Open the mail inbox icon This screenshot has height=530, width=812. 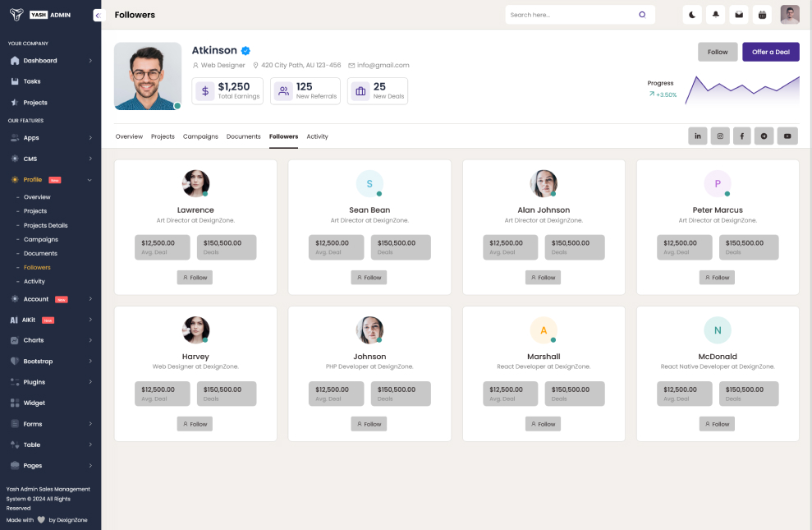tap(739, 15)
